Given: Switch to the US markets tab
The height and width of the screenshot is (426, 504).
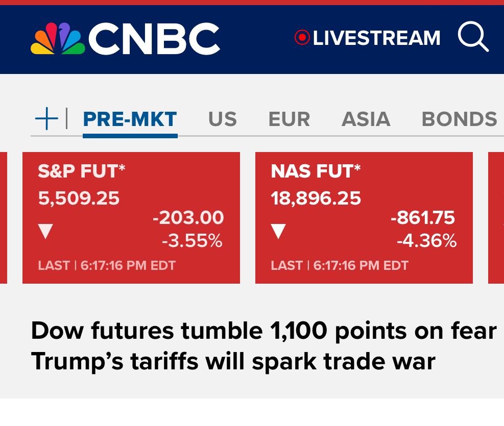Looking at the screenshot, I should click(223, 119).
